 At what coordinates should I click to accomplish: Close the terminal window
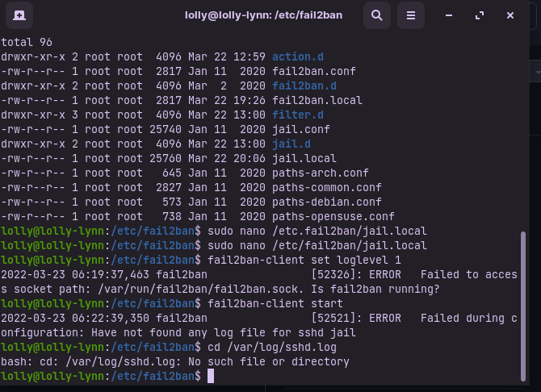click(x=510, y=15)
